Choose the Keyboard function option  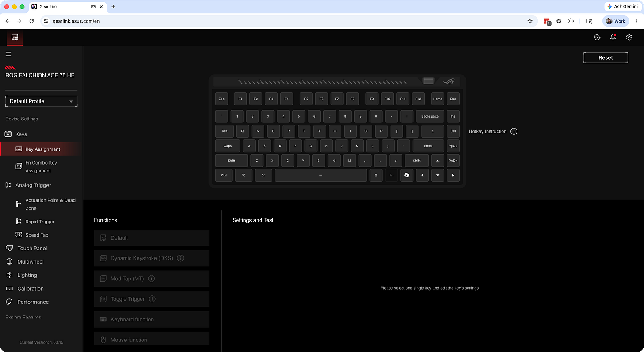click(151, 319)
